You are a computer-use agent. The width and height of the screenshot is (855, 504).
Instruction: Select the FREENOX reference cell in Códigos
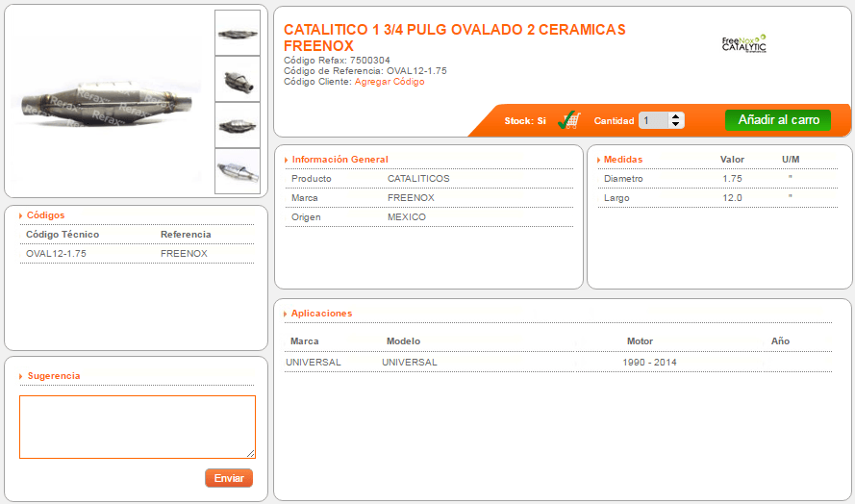(184, 254)
